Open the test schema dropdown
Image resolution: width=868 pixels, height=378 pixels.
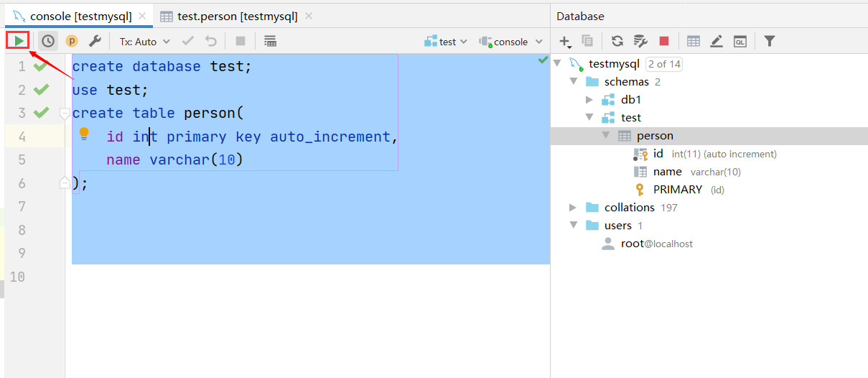pyautogui.click(x=446, y=42)
